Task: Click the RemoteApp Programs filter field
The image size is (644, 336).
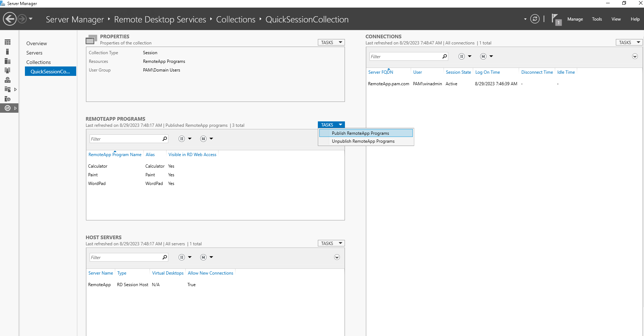Action: tap(125, 139)
